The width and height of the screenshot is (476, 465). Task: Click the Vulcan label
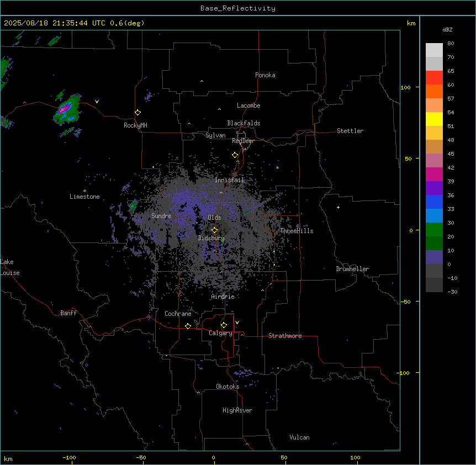(300, 437)
